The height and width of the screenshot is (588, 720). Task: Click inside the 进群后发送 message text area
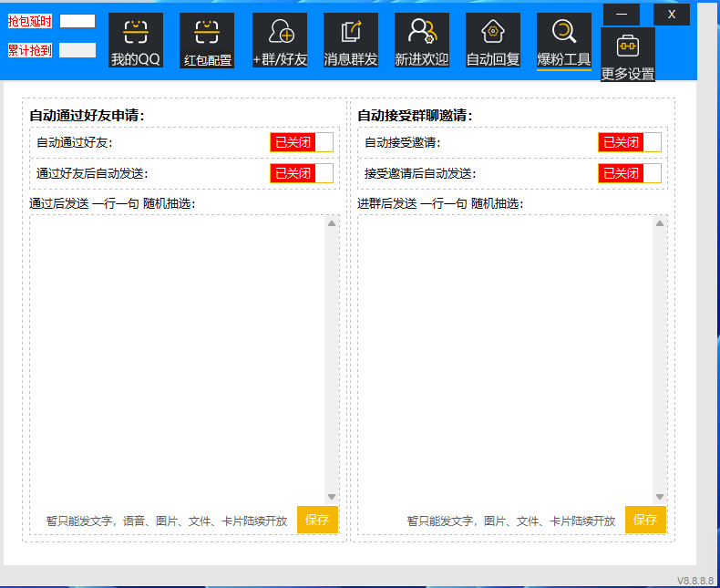(506, 356)
